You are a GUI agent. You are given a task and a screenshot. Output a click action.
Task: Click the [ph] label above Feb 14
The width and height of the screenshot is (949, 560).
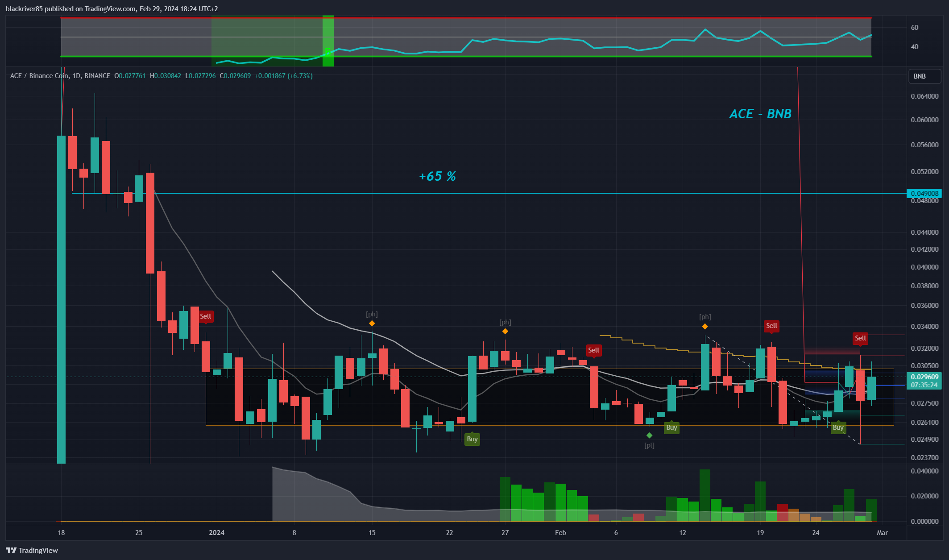[705, 317]
